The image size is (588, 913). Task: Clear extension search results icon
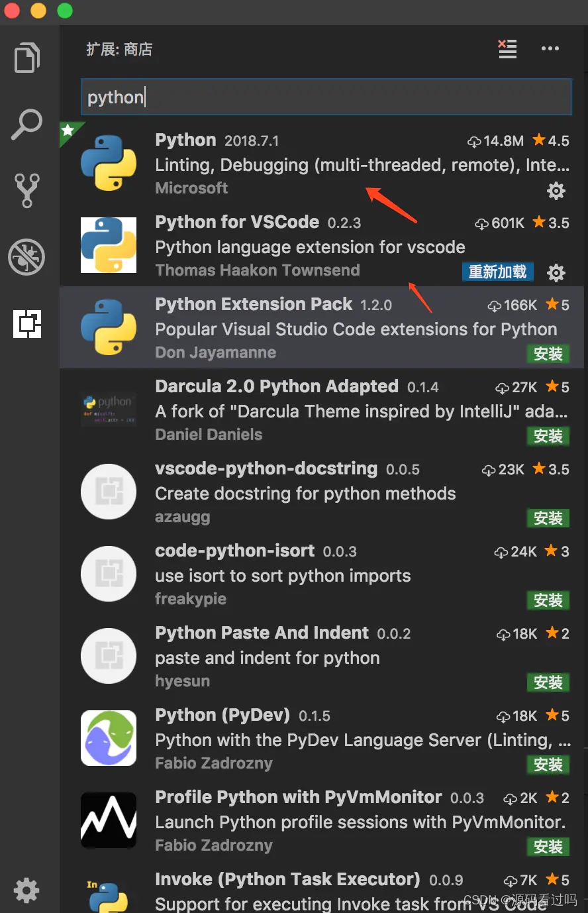507,49
